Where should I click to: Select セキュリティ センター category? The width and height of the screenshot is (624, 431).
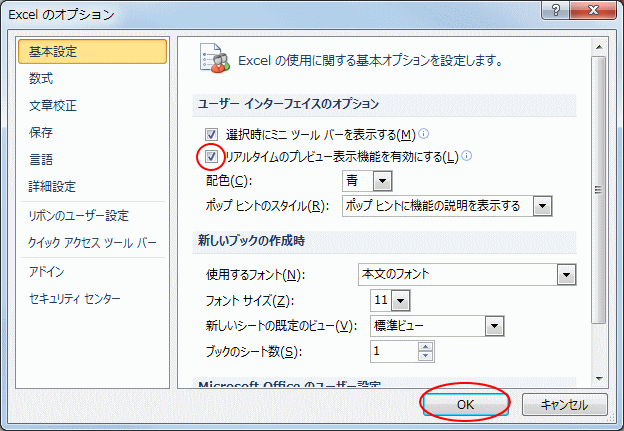point(92,298)
